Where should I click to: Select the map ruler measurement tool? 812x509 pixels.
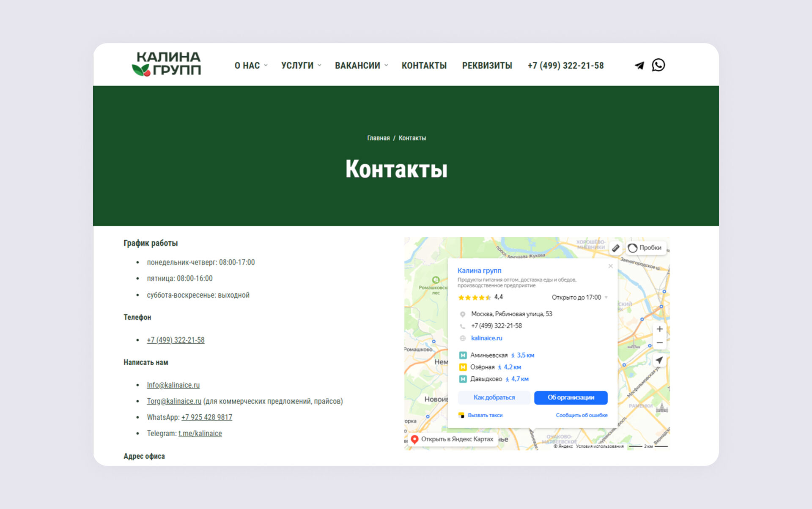[616, 248]
